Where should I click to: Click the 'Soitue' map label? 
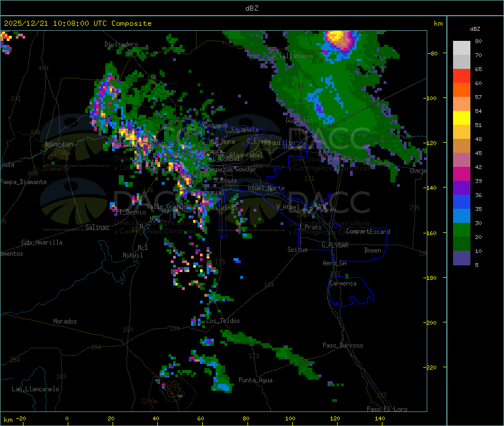(297, 250)
